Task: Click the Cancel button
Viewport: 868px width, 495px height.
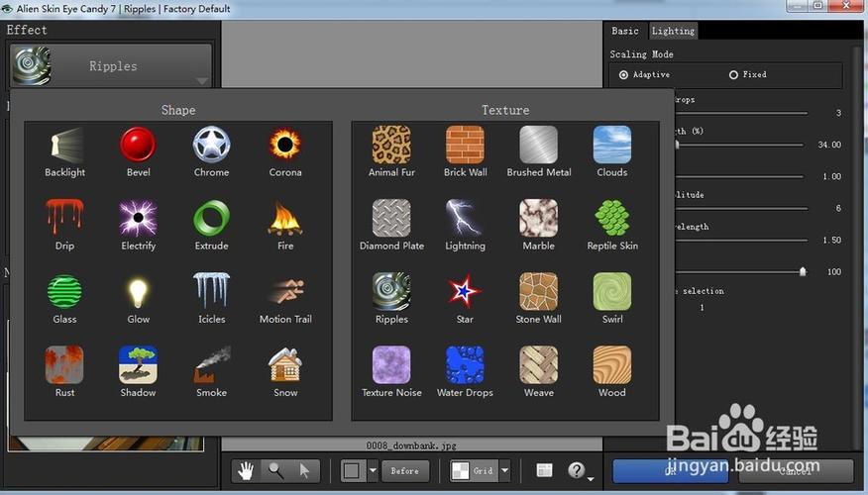Action: pyautogui.click(x=794, y=471)
